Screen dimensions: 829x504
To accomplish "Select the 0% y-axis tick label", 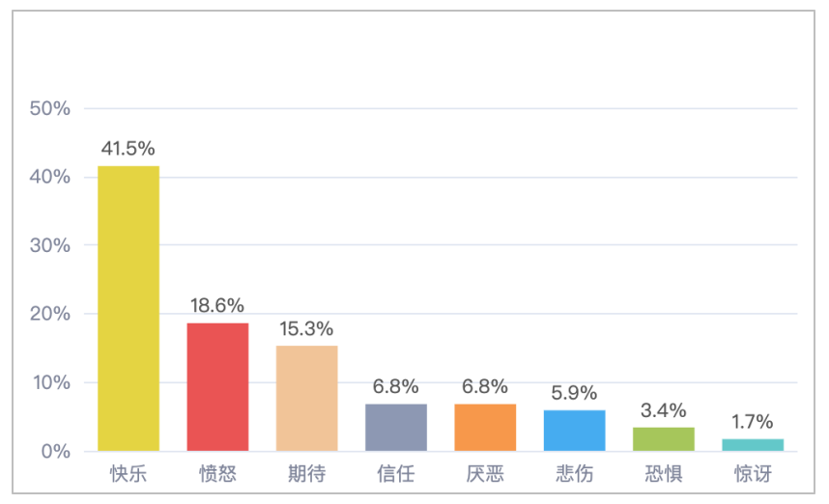I will pyautogui.click(x=55, y=451).
